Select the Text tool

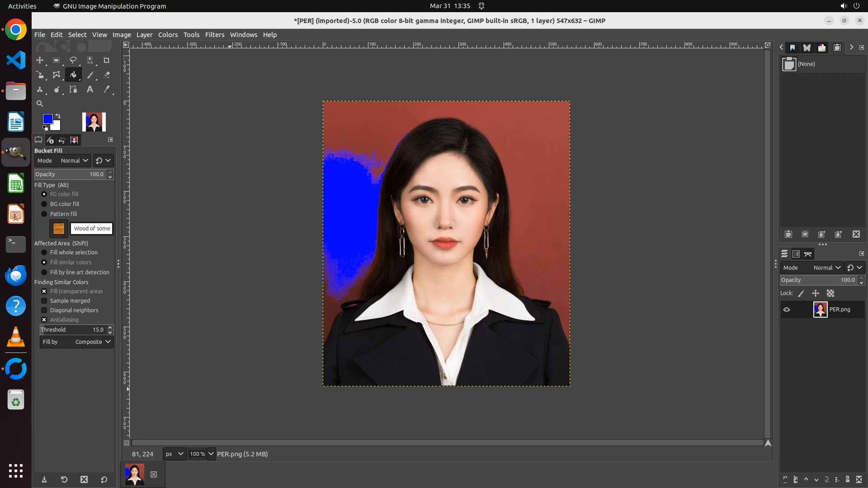pos(90,89)
